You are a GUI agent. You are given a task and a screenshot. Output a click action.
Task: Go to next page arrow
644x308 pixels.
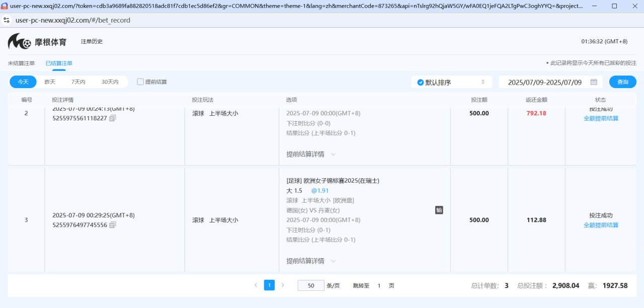click(283, 285)
